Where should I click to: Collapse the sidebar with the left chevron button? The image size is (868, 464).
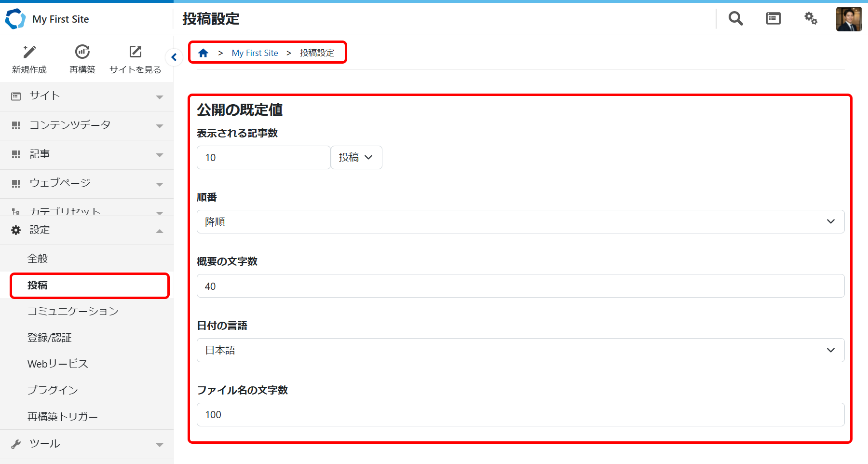[x=174, y=57]
